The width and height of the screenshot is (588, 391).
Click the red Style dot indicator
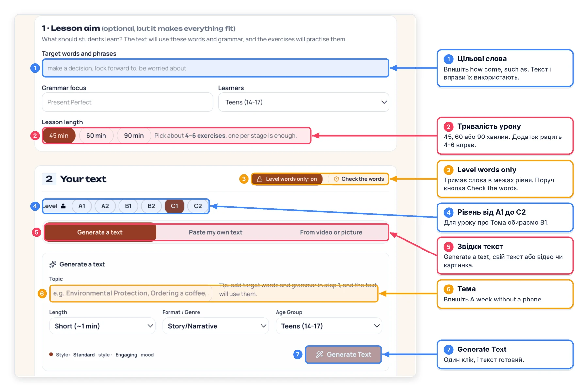click(51, 354)
